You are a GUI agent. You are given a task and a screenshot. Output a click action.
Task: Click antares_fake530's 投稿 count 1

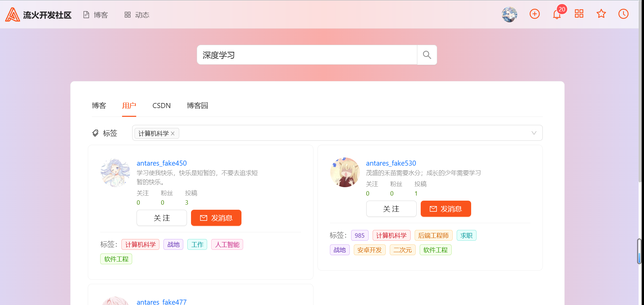coord(416,194)
